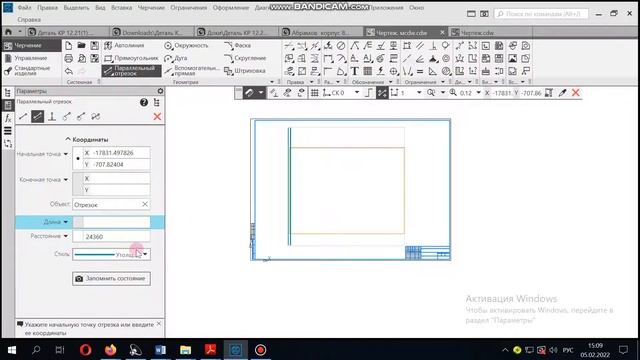Viewport: 640px width, 360px height.
Task: Click the Длина input field
Action: [x=116, y=222]
